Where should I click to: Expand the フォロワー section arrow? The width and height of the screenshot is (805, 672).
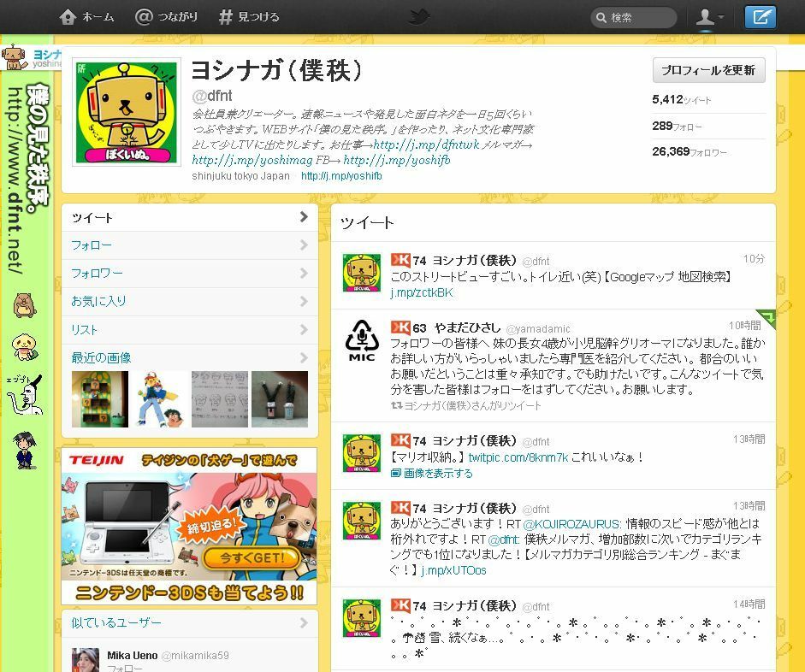click(x=304, y=274)
